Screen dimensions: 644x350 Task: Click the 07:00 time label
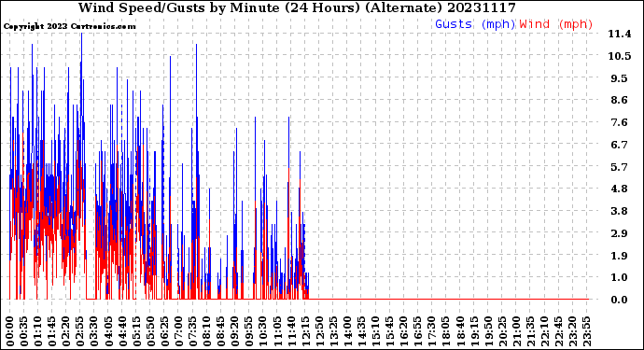pos(178,332)
